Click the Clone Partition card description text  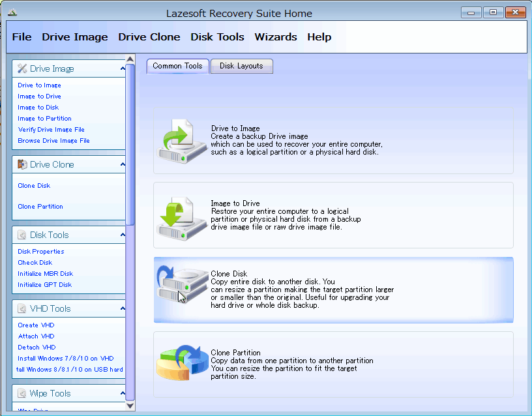click(292, 364)
